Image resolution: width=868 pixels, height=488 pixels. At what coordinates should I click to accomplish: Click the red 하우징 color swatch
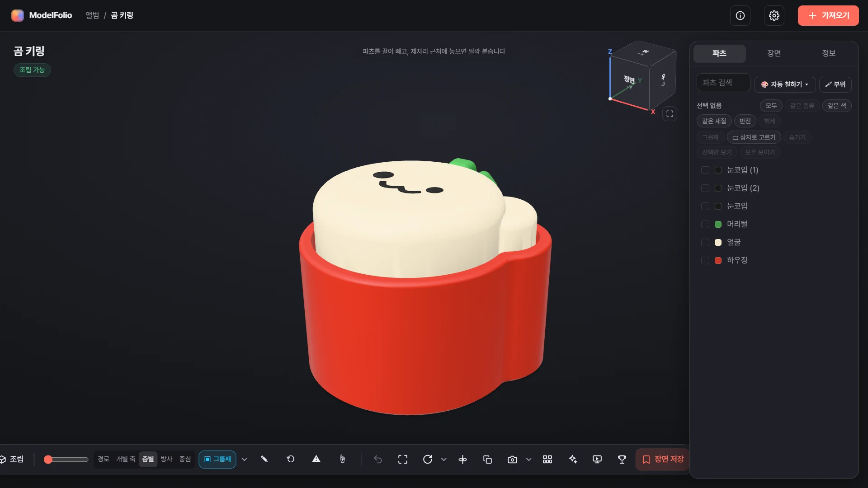[718, 261]
